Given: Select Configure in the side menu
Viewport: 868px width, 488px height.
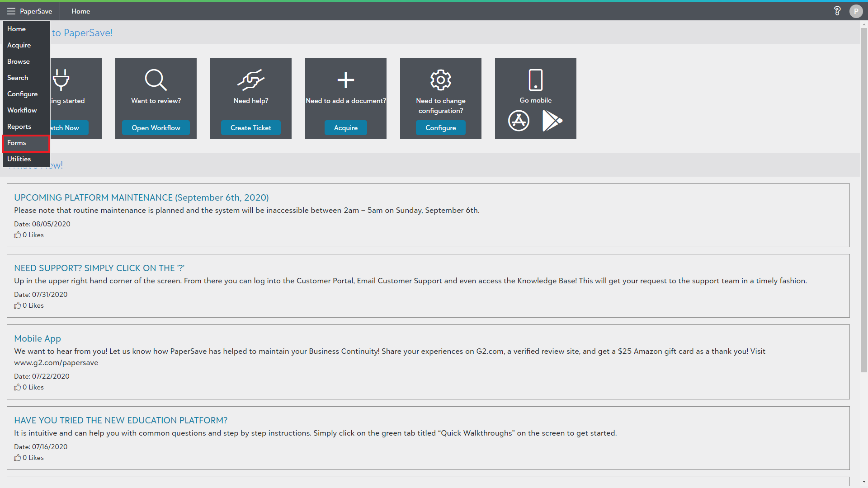Looking at the screenshot, I should click(x=26, y=94).
